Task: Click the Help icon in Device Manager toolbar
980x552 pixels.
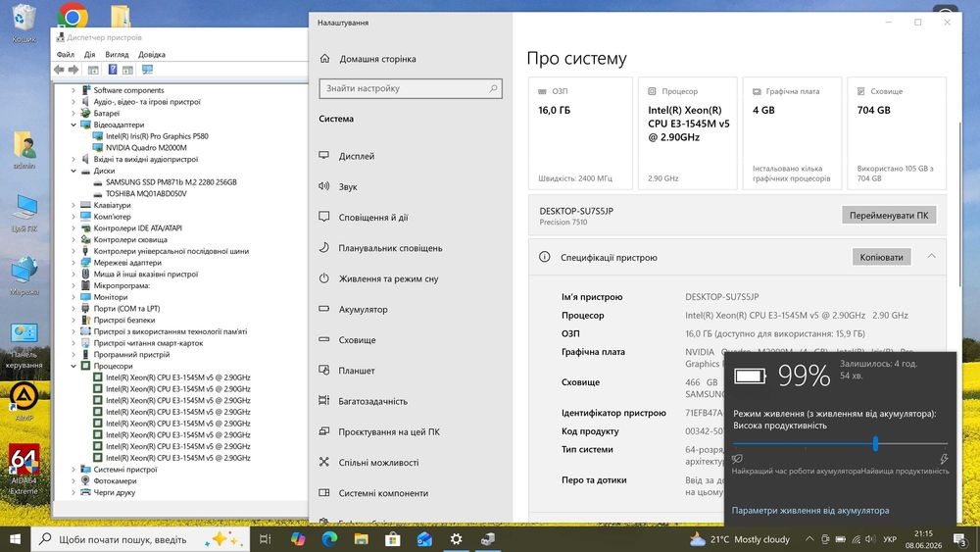Action: (113, 70)
